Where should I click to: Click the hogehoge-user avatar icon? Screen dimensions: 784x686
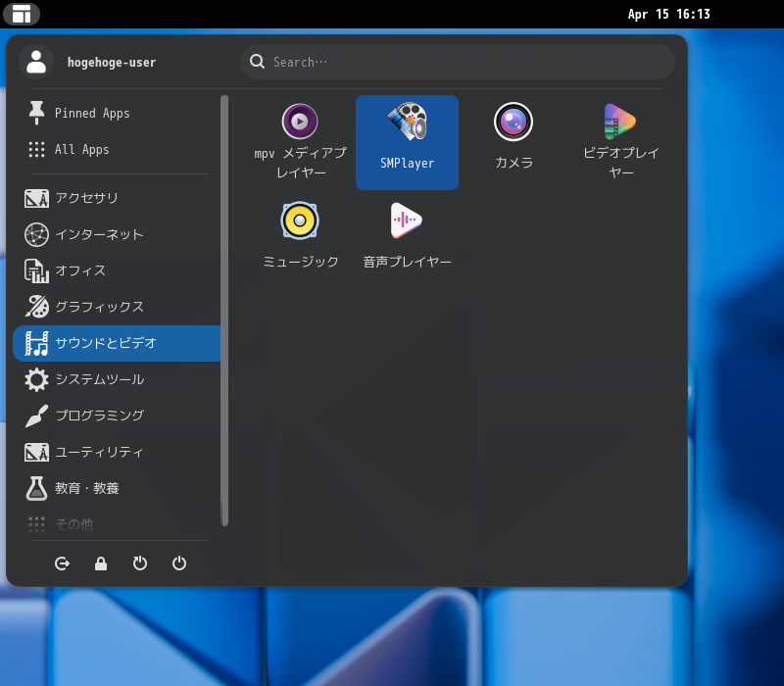coord(36,62)
